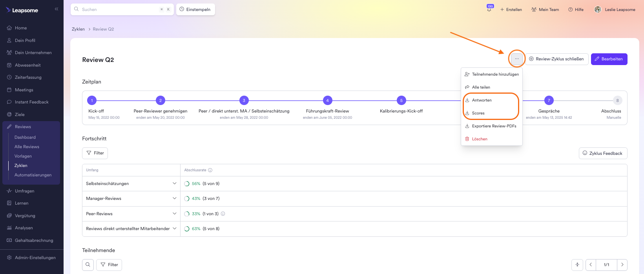Go to next page of participants
Screen dimensions: 644x274
622,265
